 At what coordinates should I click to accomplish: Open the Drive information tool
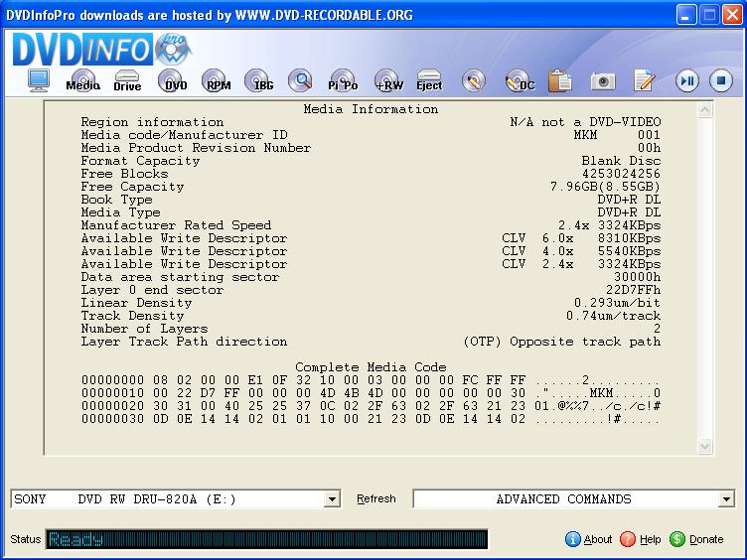coord(127,80)
